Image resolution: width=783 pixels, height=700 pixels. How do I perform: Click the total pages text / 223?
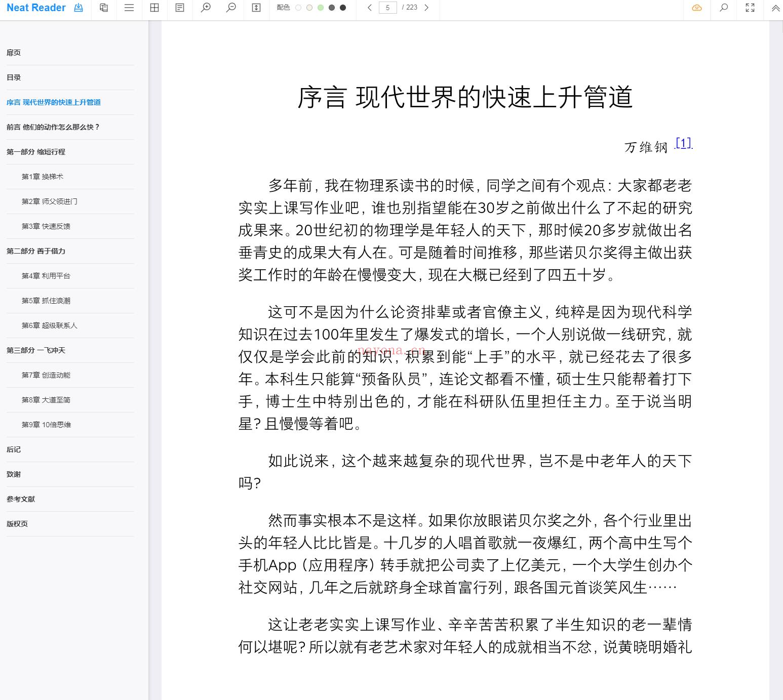410,8
